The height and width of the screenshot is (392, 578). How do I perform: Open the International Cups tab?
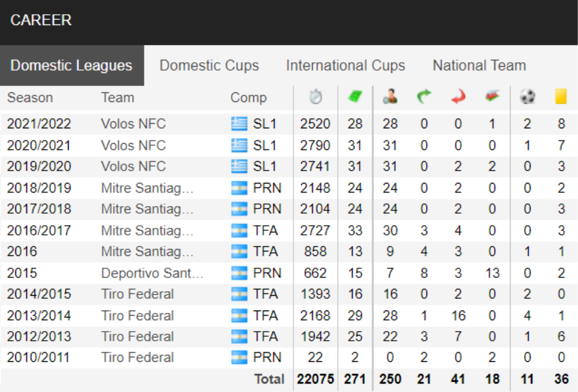point(346,65)
